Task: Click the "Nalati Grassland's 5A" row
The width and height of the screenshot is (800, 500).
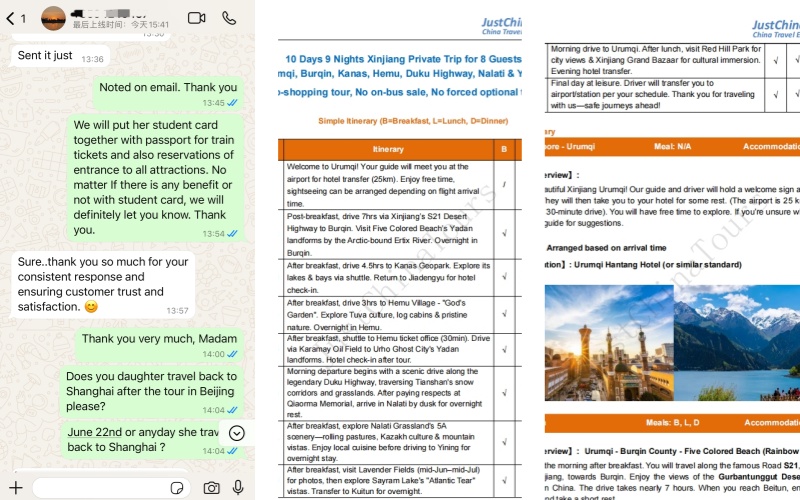Action: tap(388, 442)
